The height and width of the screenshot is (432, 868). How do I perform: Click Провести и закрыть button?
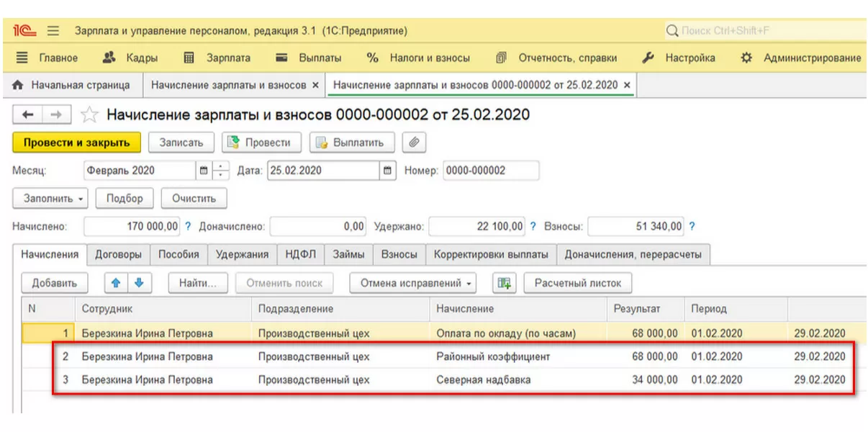(76, 142)
